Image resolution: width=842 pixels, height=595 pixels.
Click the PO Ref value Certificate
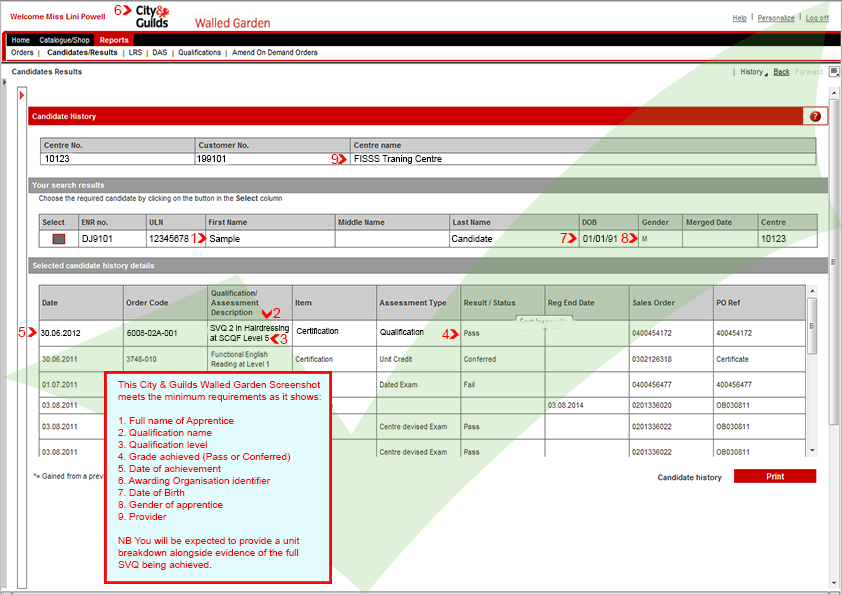click(x=732, y=359)
